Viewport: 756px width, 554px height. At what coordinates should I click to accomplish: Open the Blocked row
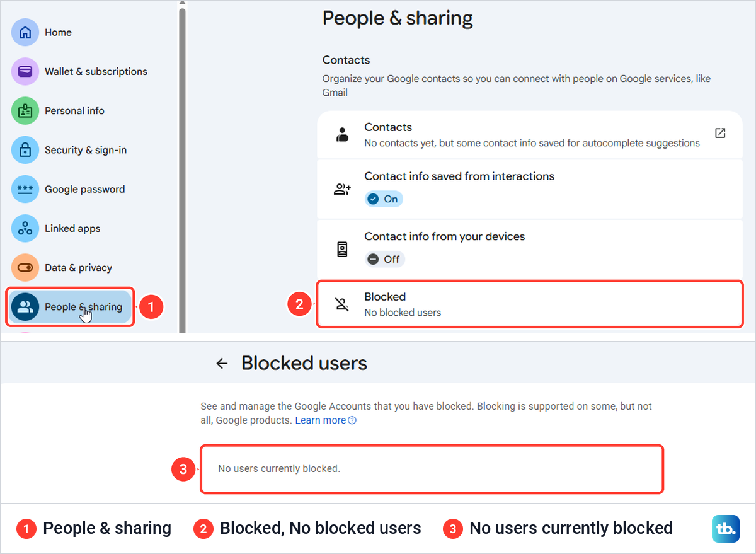(x=530, y=304)
